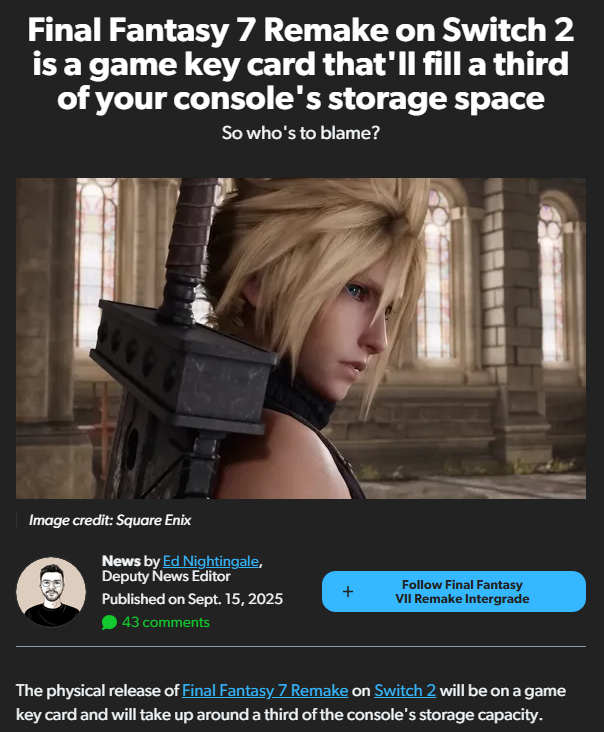Screen dimensions: 604x732
Task: Open the author's avatar portrait
Action: 51,591
